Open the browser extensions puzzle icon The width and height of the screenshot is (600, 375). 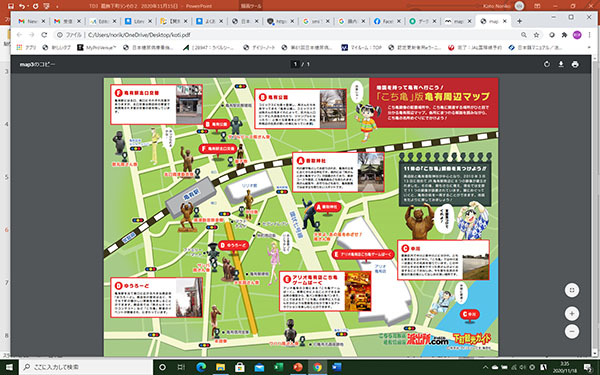click(564, 35)
